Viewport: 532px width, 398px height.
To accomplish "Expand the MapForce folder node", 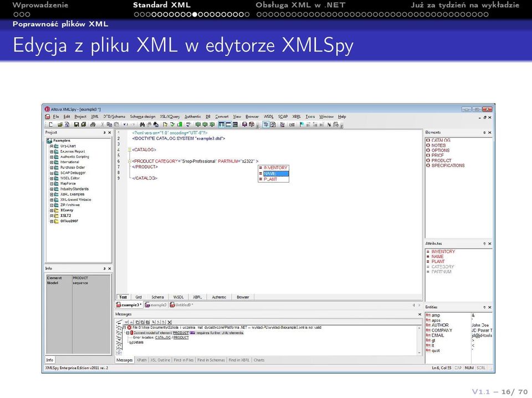I will click(52, 184).
